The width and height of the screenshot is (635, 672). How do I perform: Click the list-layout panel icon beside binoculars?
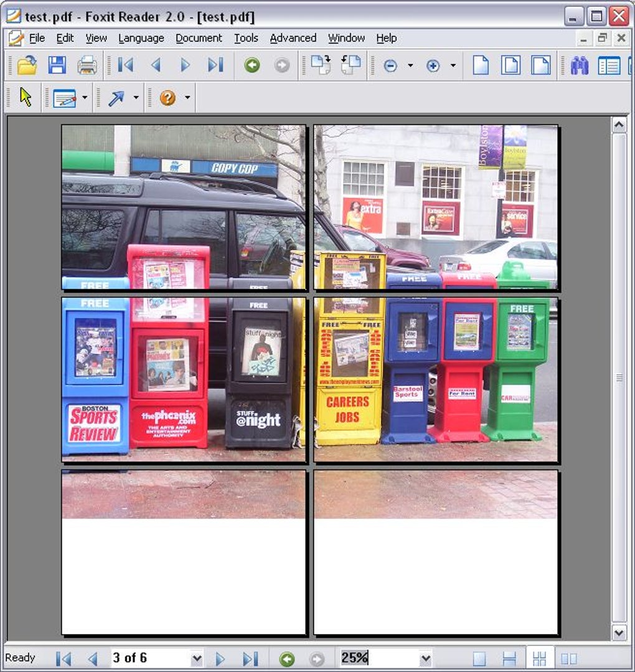tap(609, 65)
